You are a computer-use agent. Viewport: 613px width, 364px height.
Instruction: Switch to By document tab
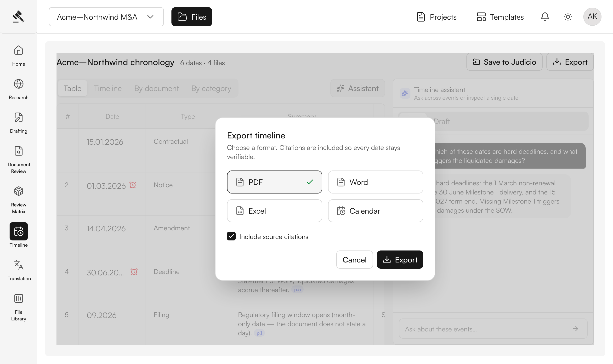[x=156, y=88]
